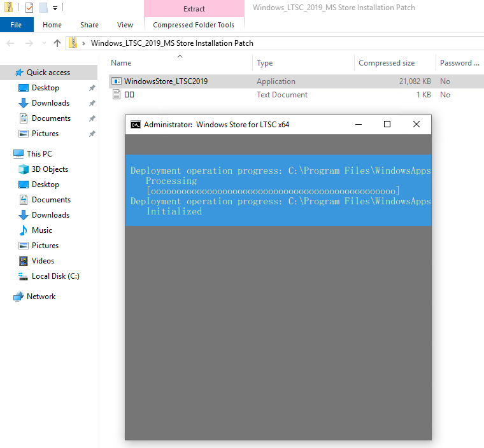Screen dimensions: 484x448
Task: Open Documents under This PC
Action: point(51,200)
